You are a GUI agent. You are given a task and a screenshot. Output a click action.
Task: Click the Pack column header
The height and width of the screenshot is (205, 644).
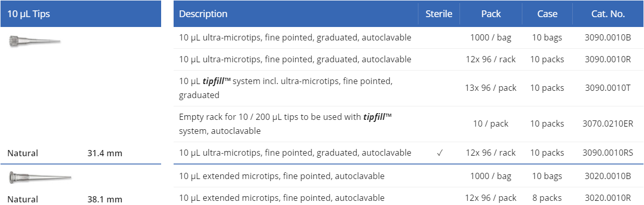point(491,14)
